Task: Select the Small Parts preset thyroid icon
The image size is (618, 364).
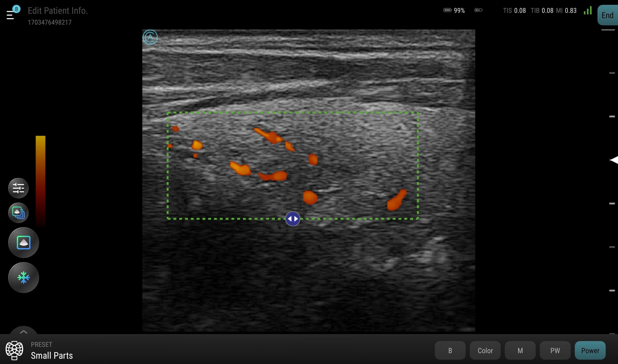Action: (x=14, y=350)
